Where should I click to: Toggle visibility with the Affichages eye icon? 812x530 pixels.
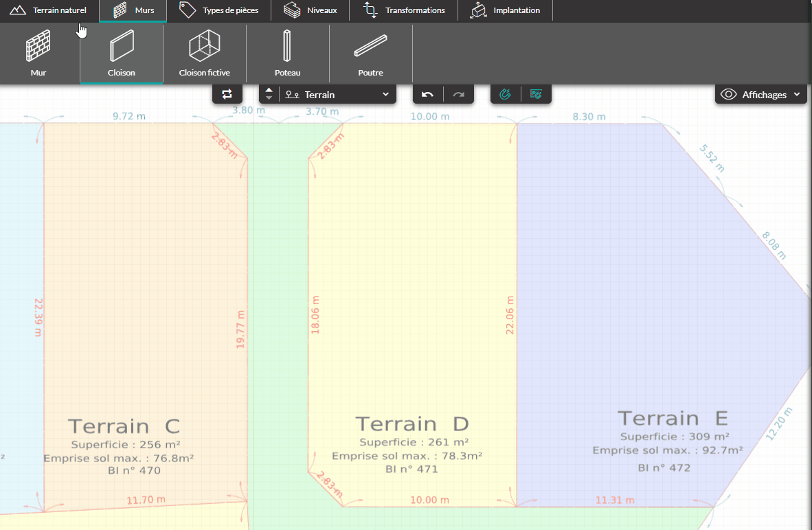tap(728, 95)
